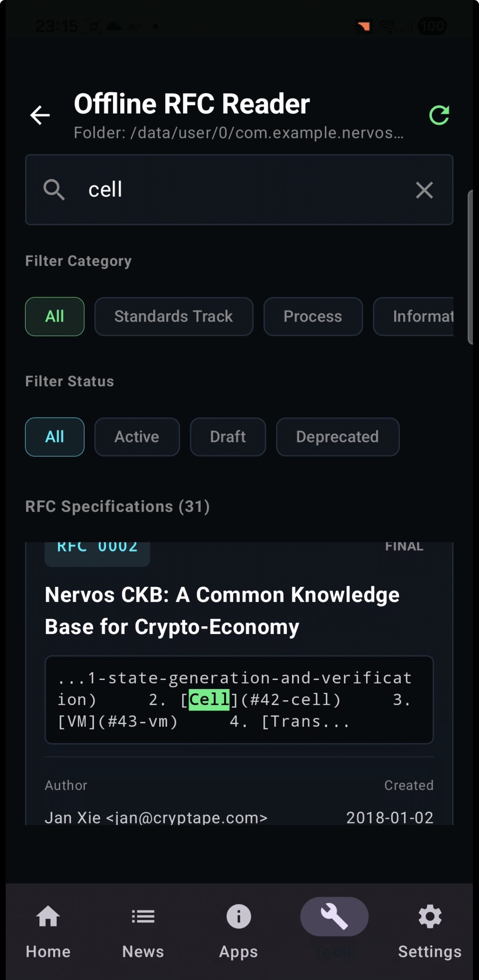
Task: Open Settings gear icon
Action: click(430, 917)
